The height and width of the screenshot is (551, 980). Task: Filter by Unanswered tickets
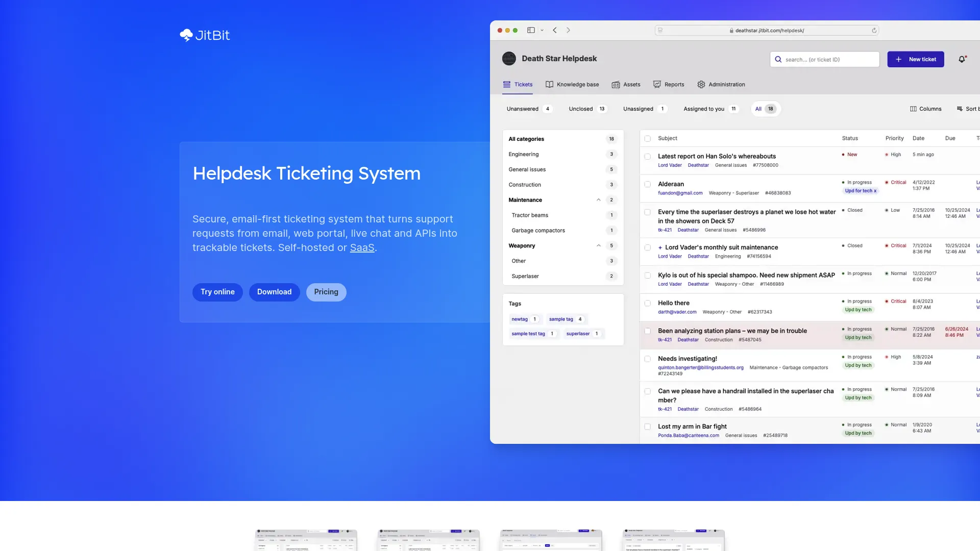pos(529,109)
